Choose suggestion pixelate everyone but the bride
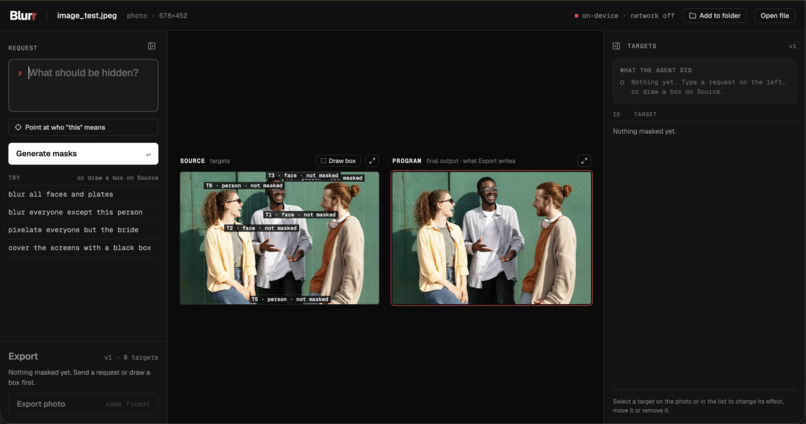 (73, 230)
